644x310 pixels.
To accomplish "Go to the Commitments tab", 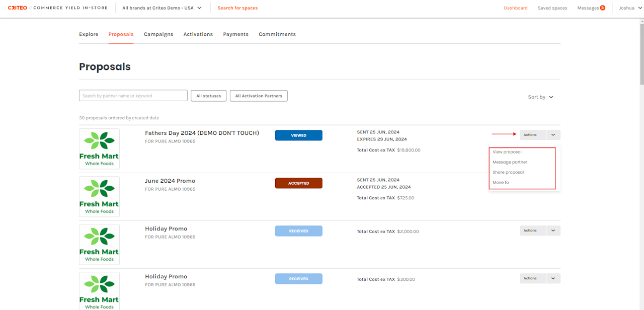I will [x=277, y=34].
